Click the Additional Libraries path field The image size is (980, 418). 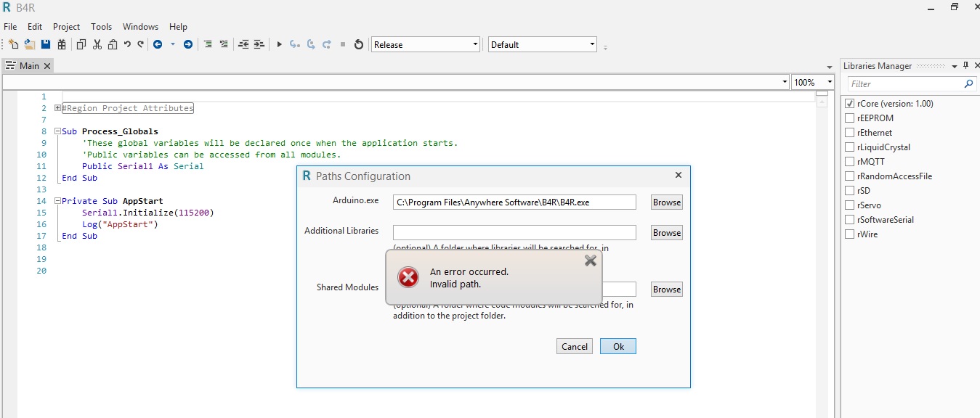pyautogui.click(x=514, y=232)
